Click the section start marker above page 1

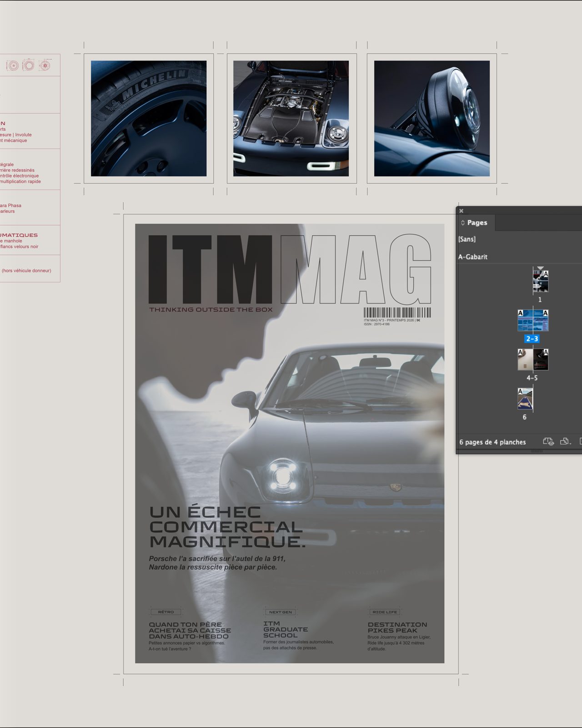[x=540, y=268]
